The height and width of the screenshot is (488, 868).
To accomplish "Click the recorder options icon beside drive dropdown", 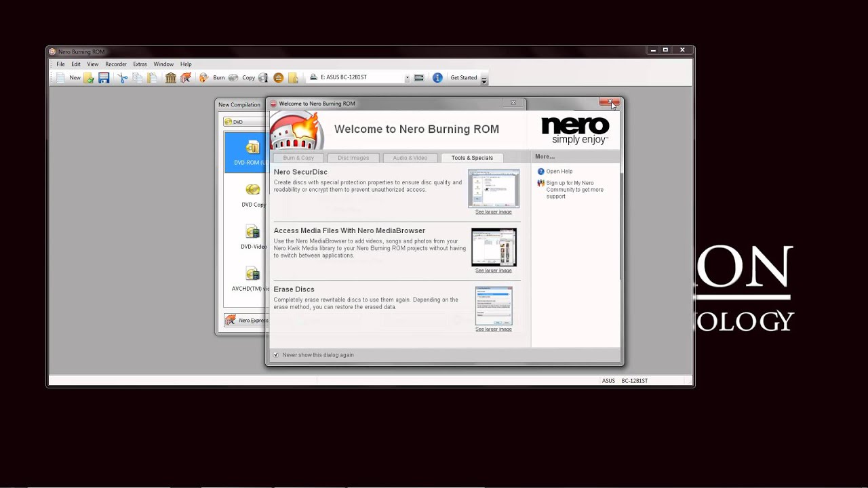I will pos(419,78).
